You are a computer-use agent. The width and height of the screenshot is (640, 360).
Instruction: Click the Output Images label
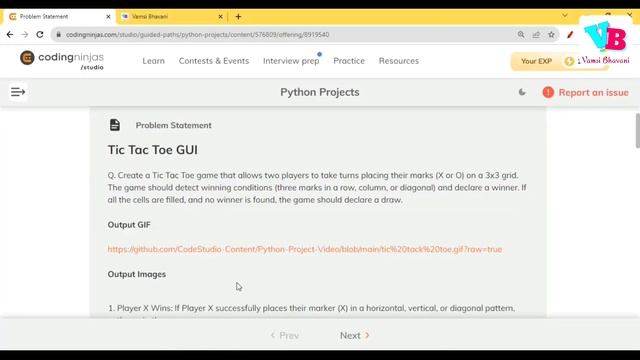137,274
